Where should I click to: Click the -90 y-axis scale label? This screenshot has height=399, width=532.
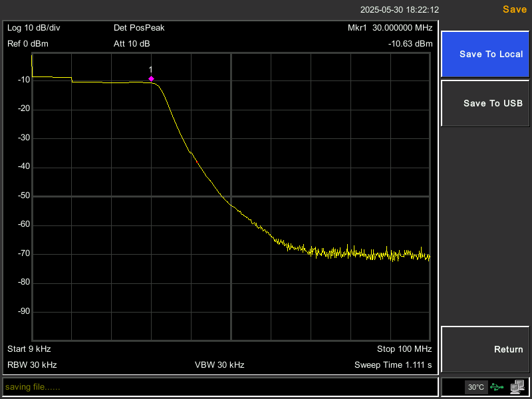coord(23,311)
